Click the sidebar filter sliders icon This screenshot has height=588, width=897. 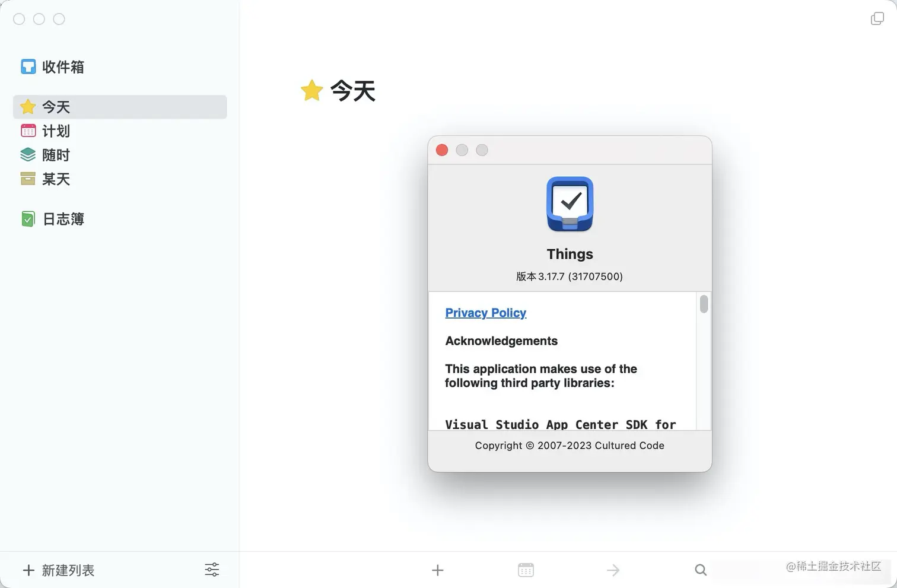tap(212, 570)
